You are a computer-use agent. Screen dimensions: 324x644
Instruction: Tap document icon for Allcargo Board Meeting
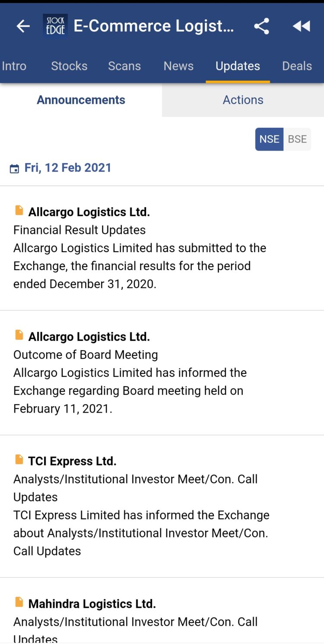(19, 335)
